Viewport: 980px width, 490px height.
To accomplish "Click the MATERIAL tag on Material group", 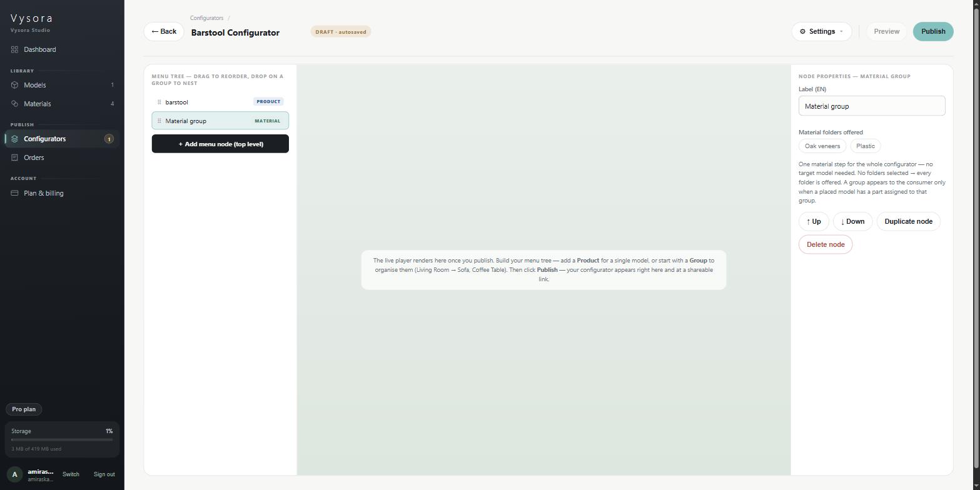I will pyautogui.click(x=268, y=121).
